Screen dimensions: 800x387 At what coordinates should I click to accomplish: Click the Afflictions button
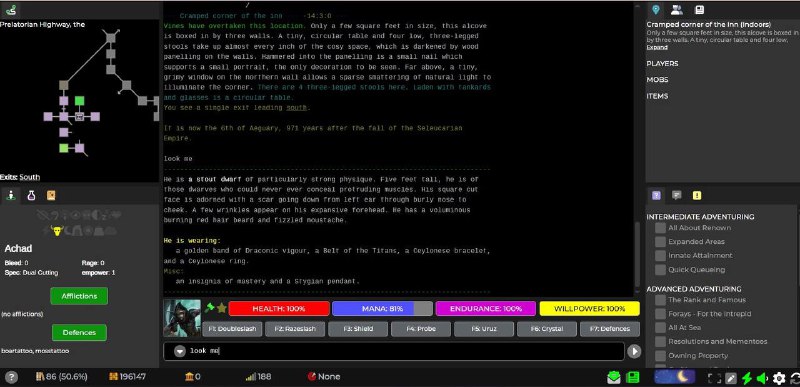(x=79, y=296)
